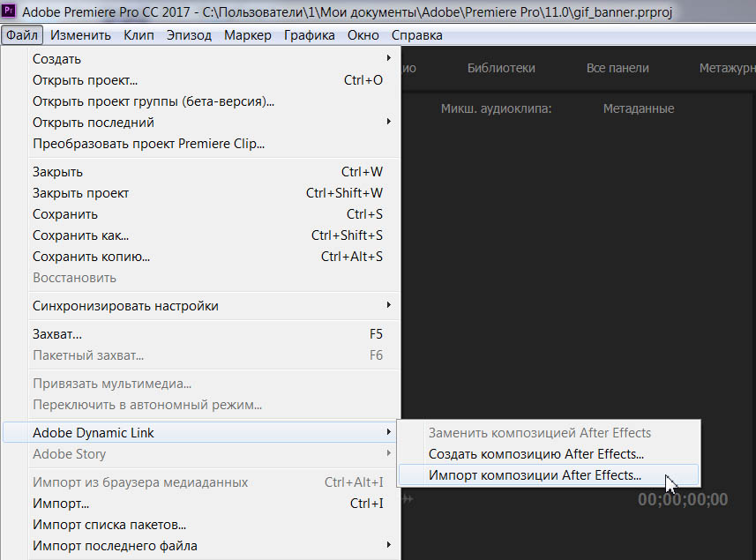Open the Графика menu

(x=310, y=35)
